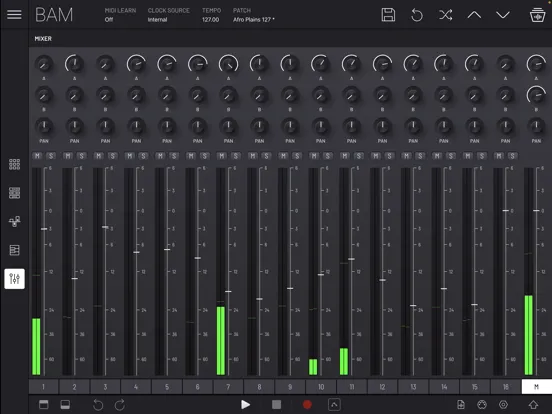
Task: Mute channel 13 with its M button
Action: pyautogui.click(x=406, y=156)
